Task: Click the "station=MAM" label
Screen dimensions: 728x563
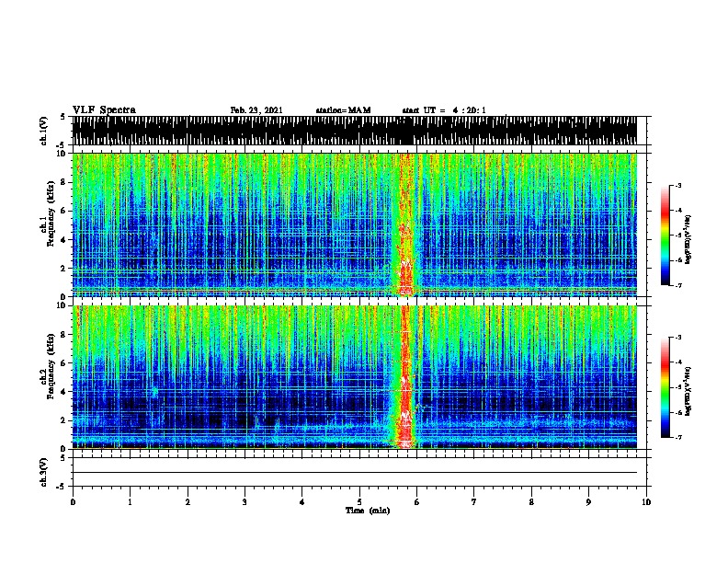Action: [343, 110]
